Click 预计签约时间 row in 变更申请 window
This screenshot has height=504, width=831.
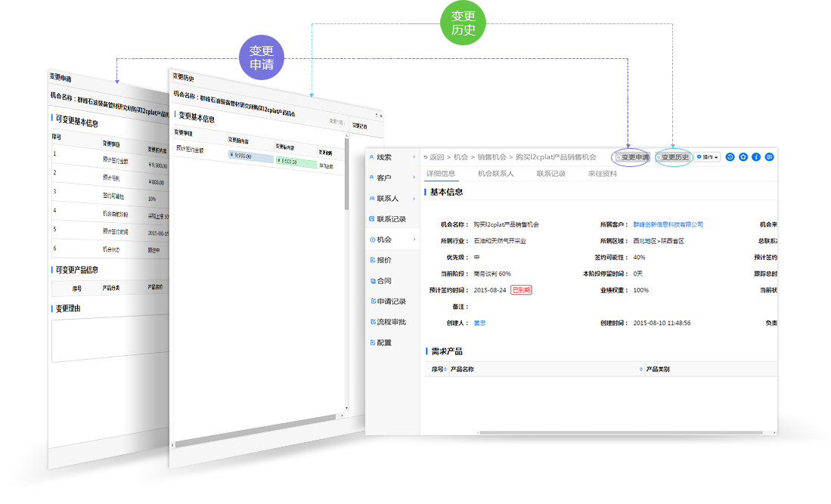[110, 232]
